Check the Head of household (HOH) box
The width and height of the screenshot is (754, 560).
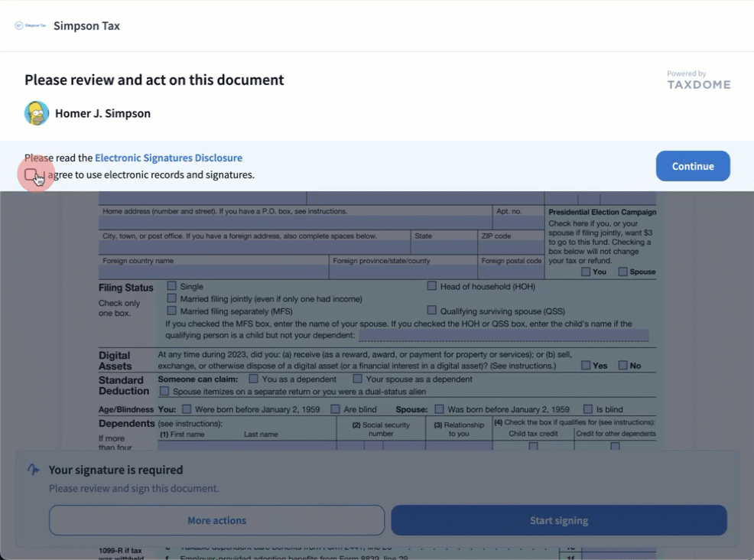coord(432,286)
